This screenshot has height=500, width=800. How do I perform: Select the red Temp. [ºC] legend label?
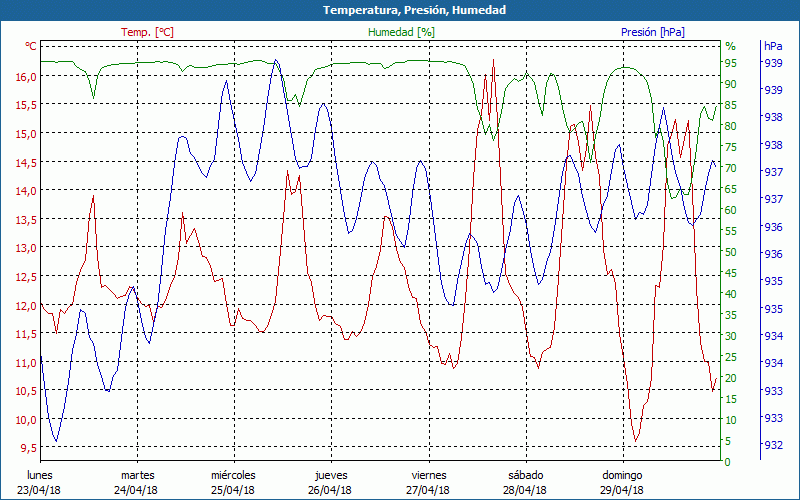pos(147,32)
